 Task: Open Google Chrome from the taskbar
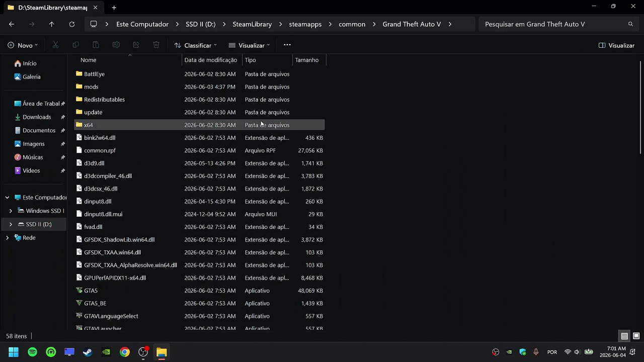pos(125,352)
